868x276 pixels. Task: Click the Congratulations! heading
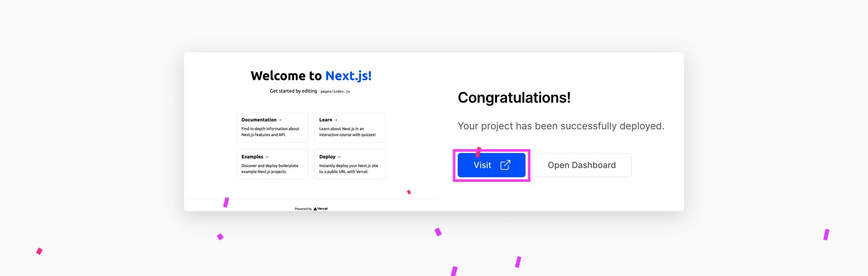(x=514, y=98)
